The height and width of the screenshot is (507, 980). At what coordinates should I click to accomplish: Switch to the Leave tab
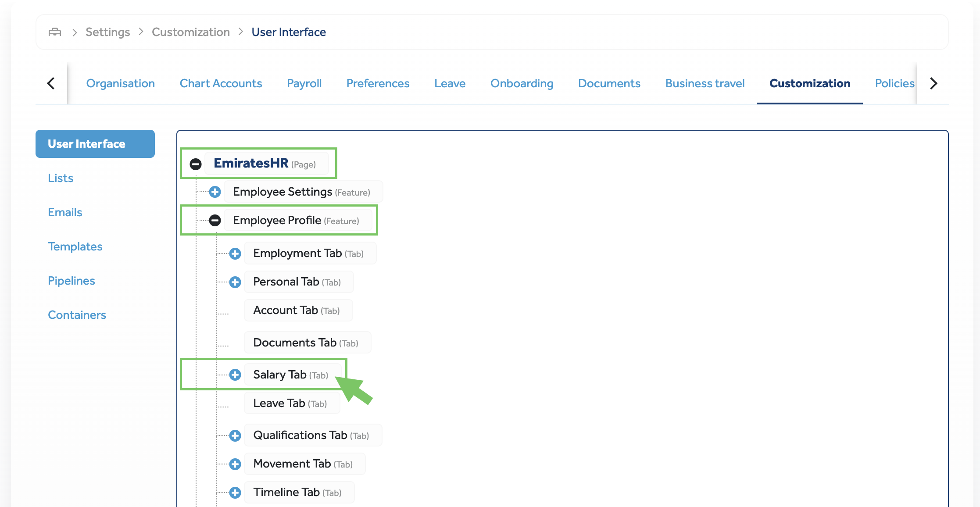coord(450,83)
